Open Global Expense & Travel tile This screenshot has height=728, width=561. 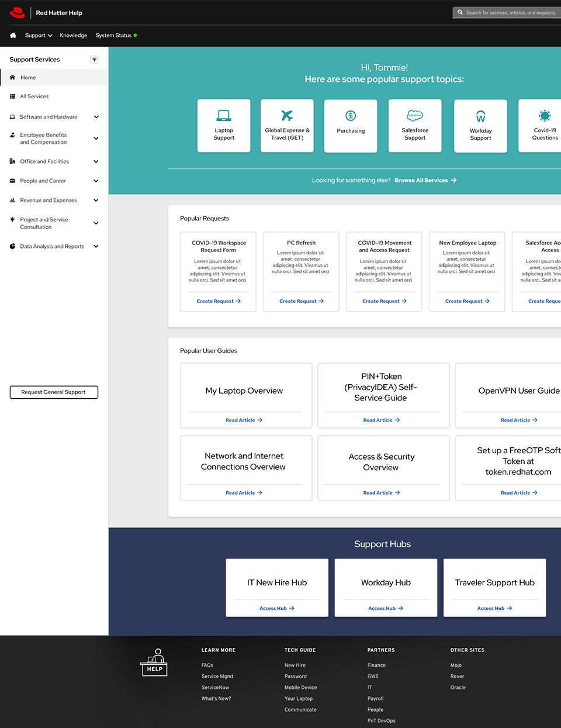pos(287,126)
